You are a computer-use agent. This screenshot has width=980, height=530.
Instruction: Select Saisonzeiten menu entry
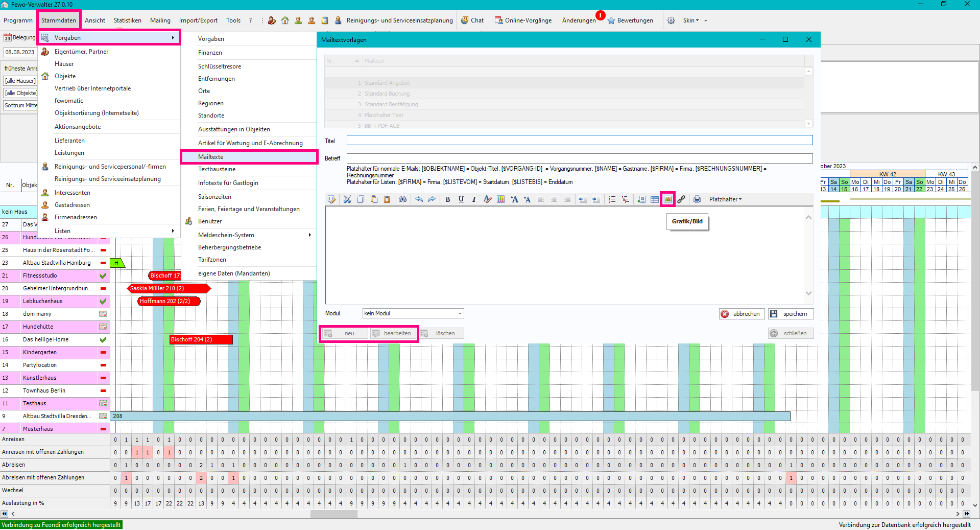[249, 197]
